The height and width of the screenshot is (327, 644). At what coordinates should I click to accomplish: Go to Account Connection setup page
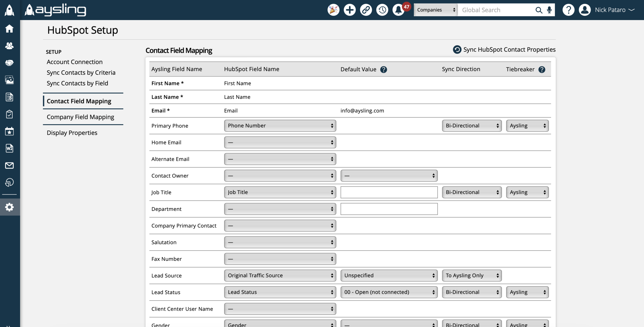click(74, 62)
